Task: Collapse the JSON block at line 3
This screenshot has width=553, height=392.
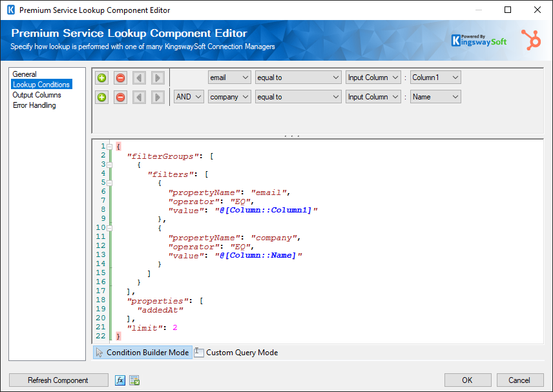Action: click(x=110, y=165)
